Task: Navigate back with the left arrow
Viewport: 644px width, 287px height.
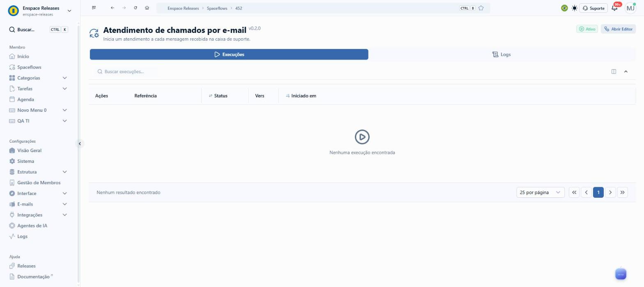Action: tap(113, 8)
